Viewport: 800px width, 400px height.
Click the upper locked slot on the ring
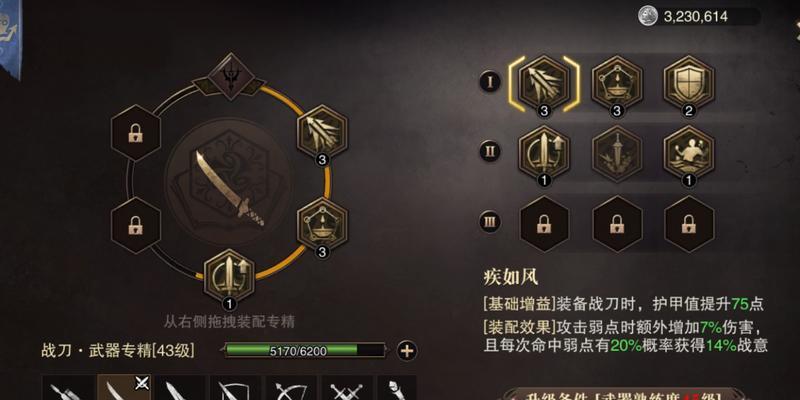tap(136, 133)
